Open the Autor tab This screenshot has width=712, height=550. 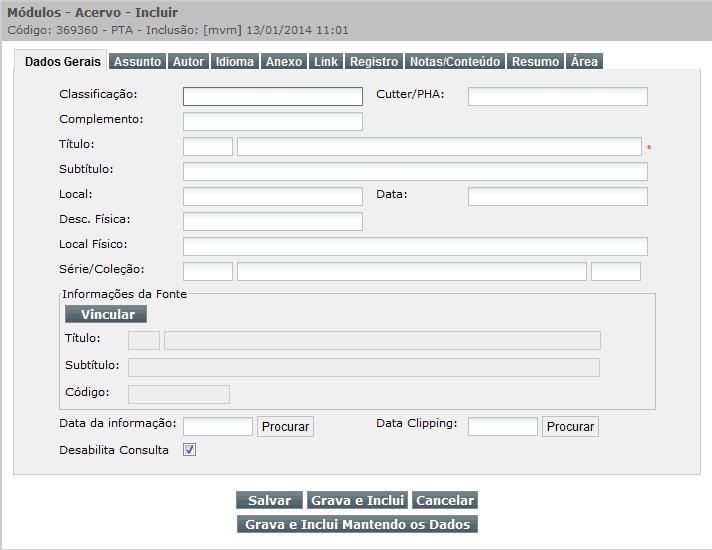point(188,61)
